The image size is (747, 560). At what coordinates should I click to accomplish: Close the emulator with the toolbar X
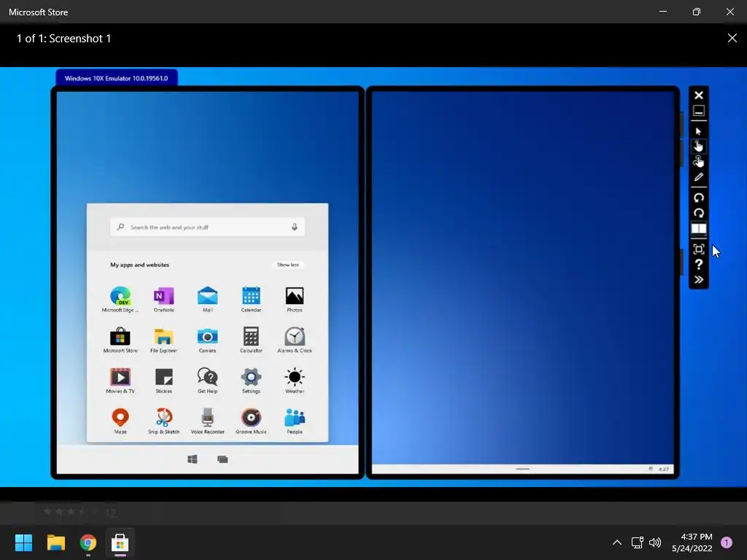[x=699, y=96]
